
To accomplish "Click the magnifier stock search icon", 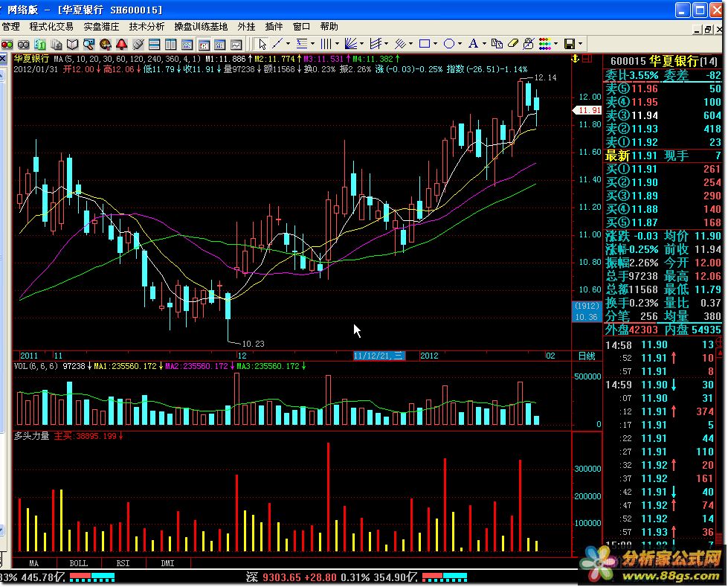I will tap(88, 44).
